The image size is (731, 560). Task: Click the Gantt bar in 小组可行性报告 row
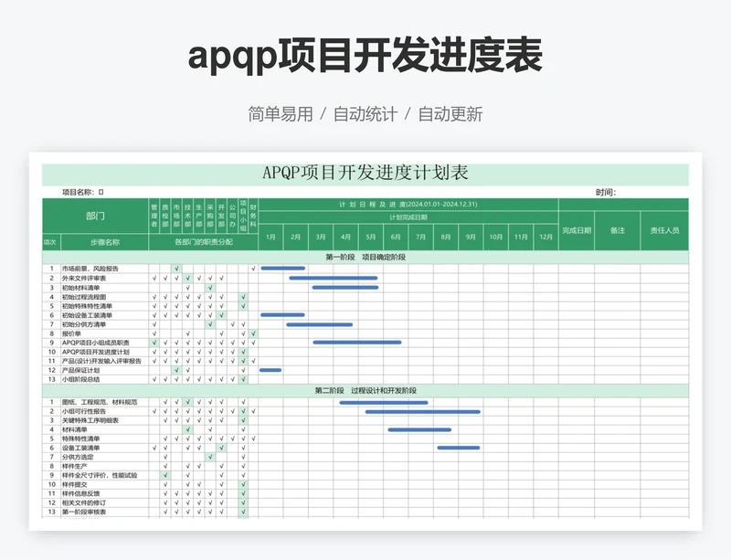point(423,412)
